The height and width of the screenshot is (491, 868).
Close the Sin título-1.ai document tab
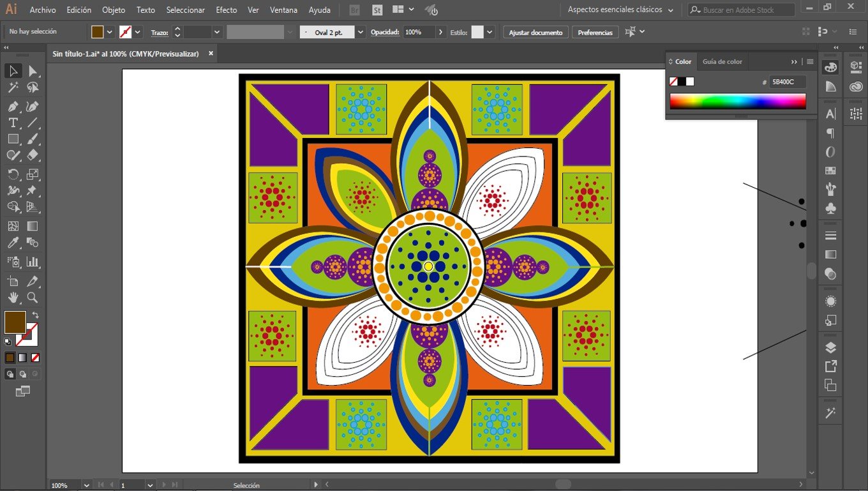point(211,54)
